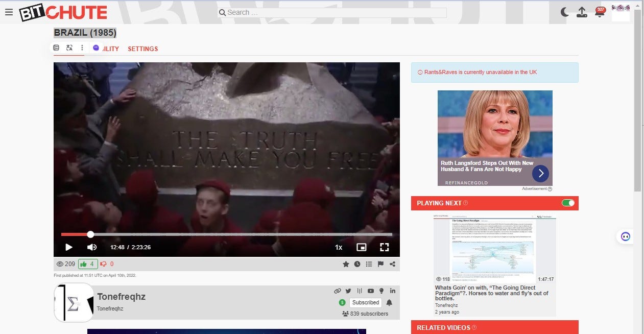644x334 pixels.
Task: Flag the video with flag icon
Action: click(x=380, y=264)
